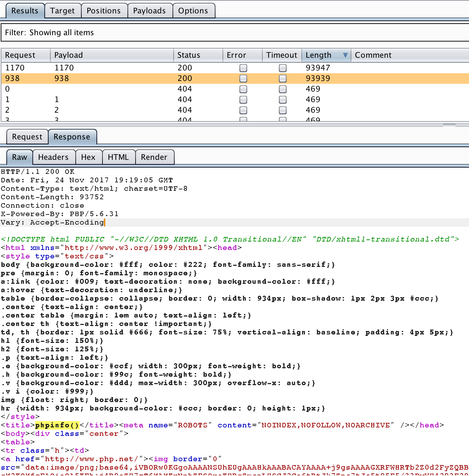Screen dimensions: 469x476
Task: Toggle the Timeout checkbox for request 1
Action: pos(283,100)
